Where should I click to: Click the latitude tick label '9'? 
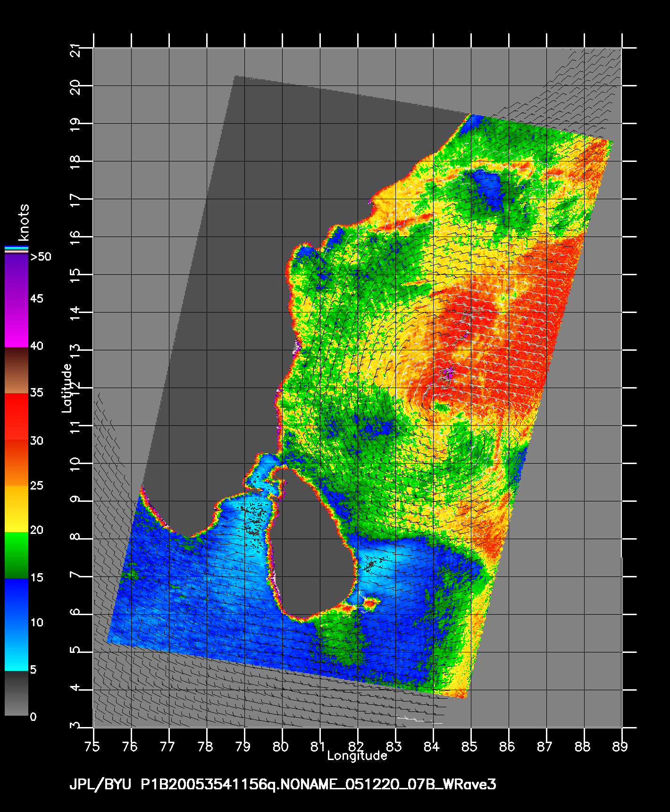pos(75,499)
